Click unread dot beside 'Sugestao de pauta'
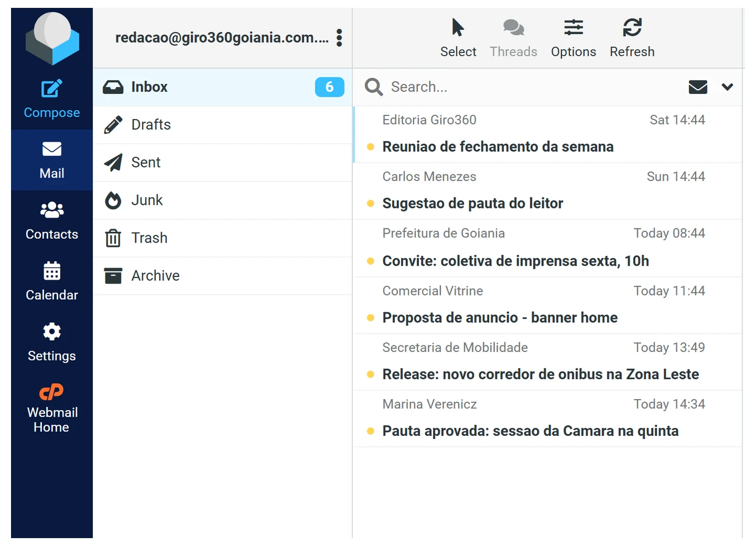 click(371, 204)
